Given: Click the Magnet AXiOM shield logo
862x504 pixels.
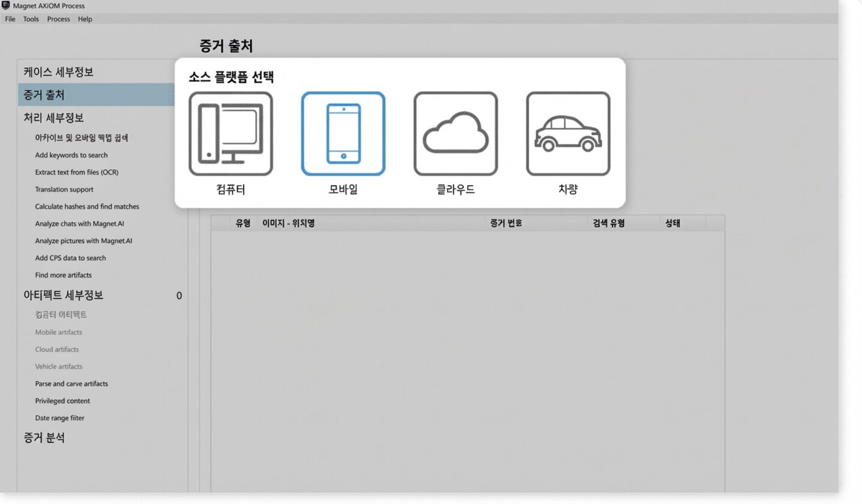Looking at the screenshot, I should click(7, 6).
